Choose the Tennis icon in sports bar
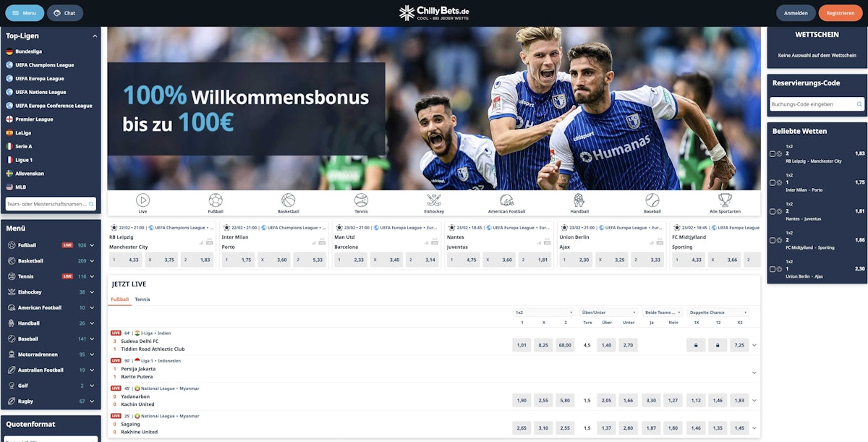 click(x=361, y=200)
